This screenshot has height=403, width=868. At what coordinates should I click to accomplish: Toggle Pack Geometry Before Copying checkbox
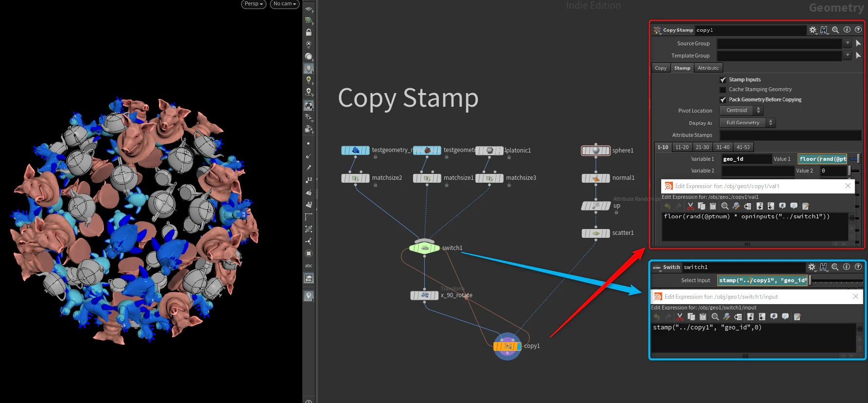[723, 100]
